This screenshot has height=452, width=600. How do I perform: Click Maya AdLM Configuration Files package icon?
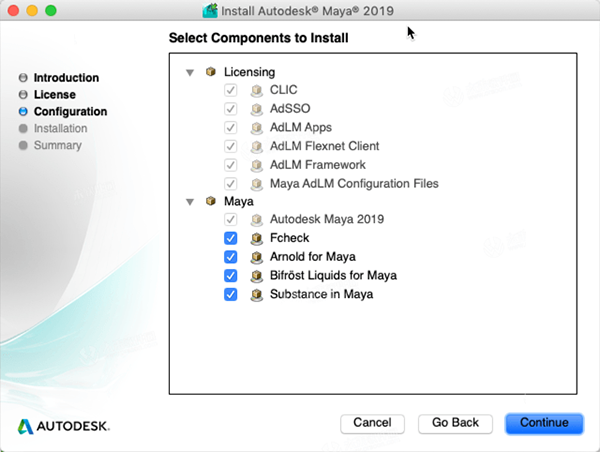[257, 184]
